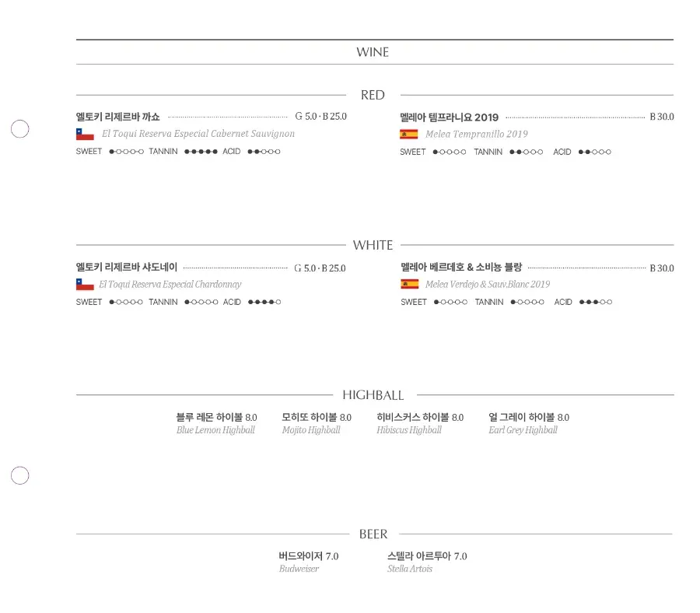Image resolution: width=700 pixels, height=613 pixels.
Task: Click the Chile flag beside El Toqui Cabernet Sauvignon
Action: 85,134
